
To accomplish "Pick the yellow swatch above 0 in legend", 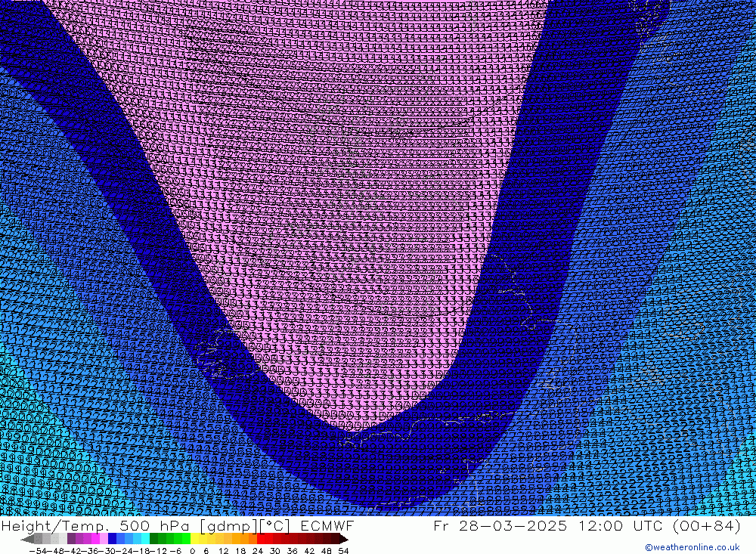I will tap(194, 539).
